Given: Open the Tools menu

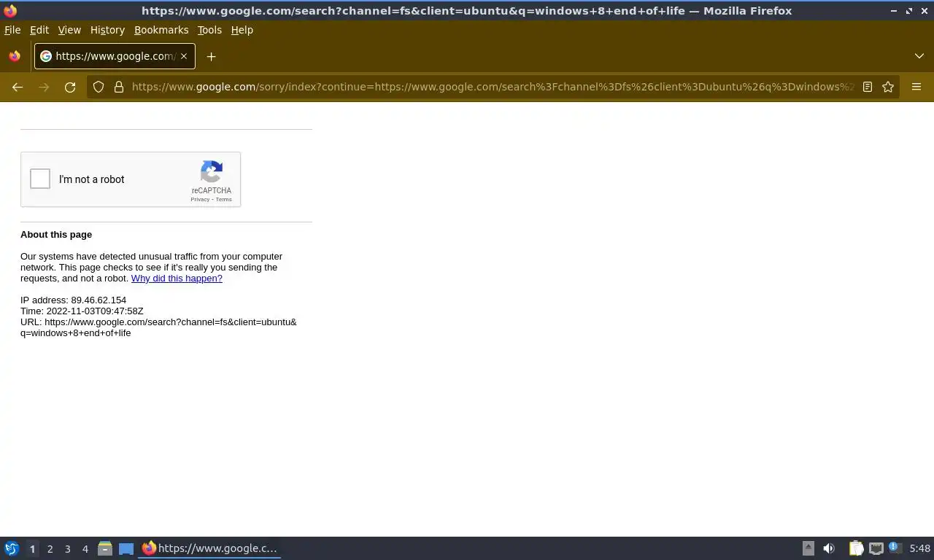Looking at the screenshot, I should point(209,30).
